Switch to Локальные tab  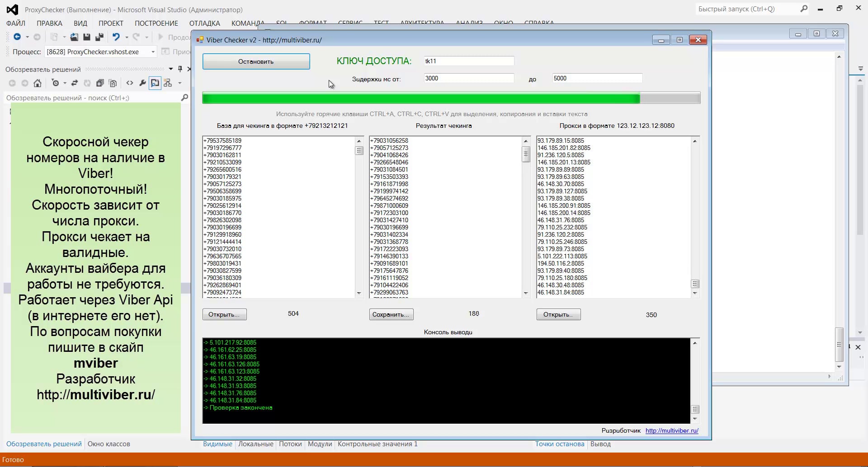tap(256, 444)
